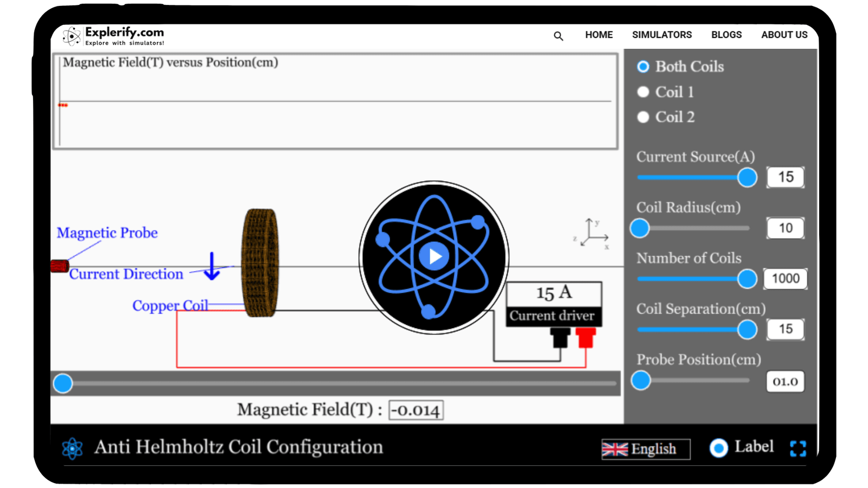This screenshot has width=868, height=488.
Task: Click the search icon in the navbar
Action: [558, 35]
